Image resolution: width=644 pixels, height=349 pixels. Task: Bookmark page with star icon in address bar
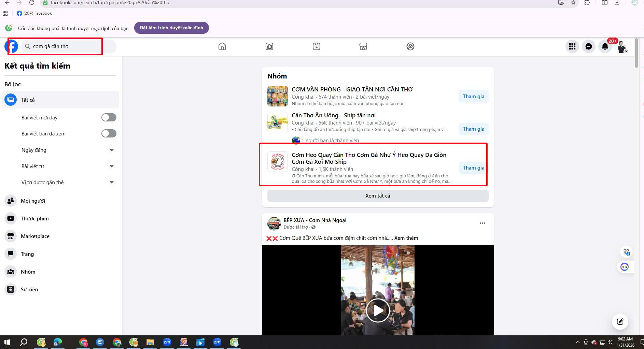pyautogui.click(x=573, y=3)
